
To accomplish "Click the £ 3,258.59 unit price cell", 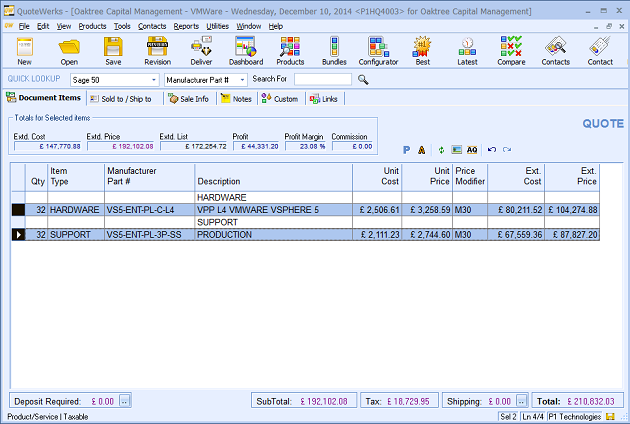I will point(427,210).
